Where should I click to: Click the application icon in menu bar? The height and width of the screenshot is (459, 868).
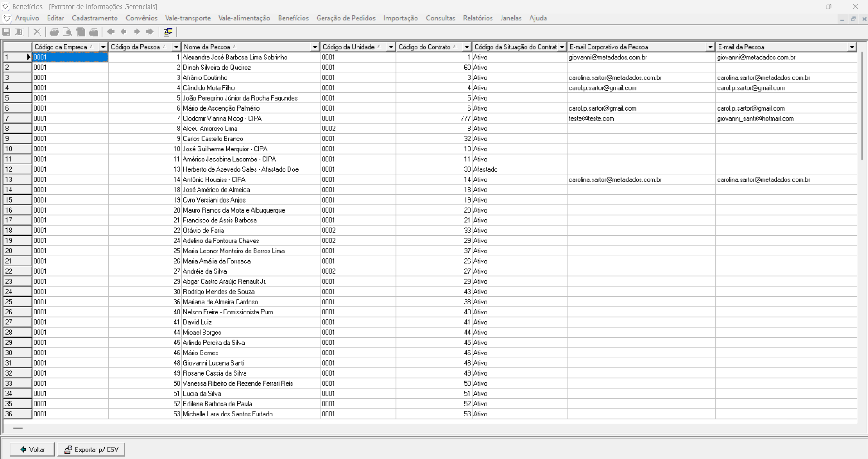pyautogui.click(x=7, y=19)
